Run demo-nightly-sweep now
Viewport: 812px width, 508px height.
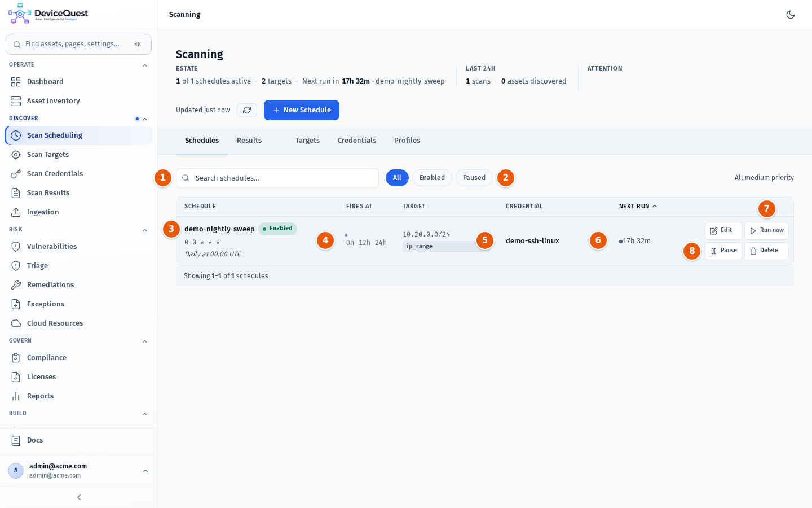[x=766, y=230]
